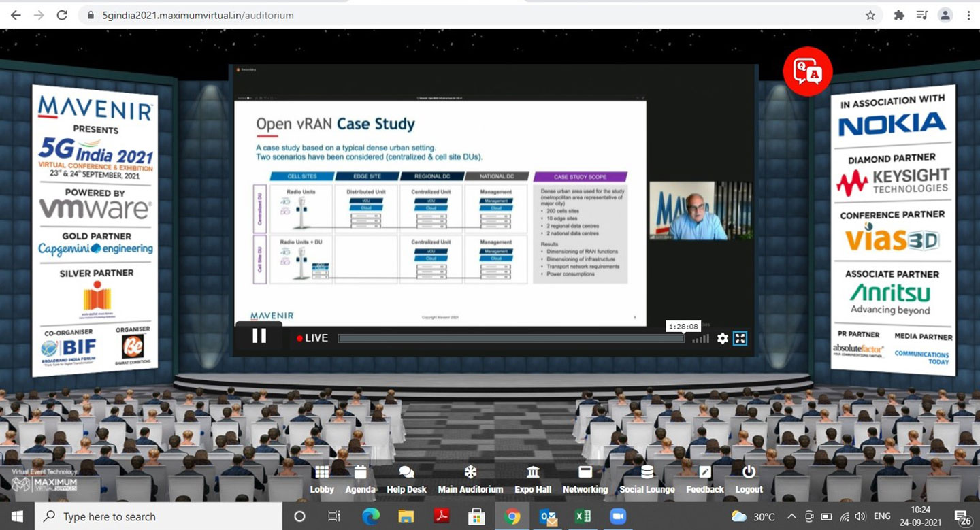
Task: Open the Chrome profile avatar
Action: [945, 15]
